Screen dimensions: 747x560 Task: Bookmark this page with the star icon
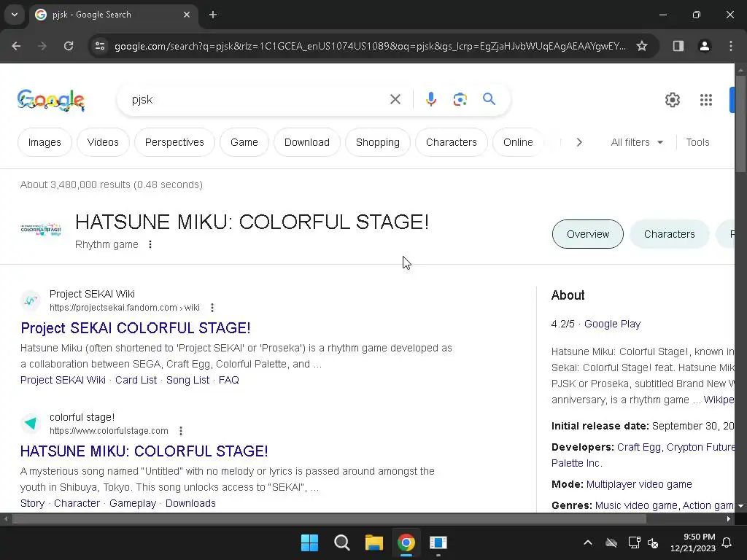[642, 46]
